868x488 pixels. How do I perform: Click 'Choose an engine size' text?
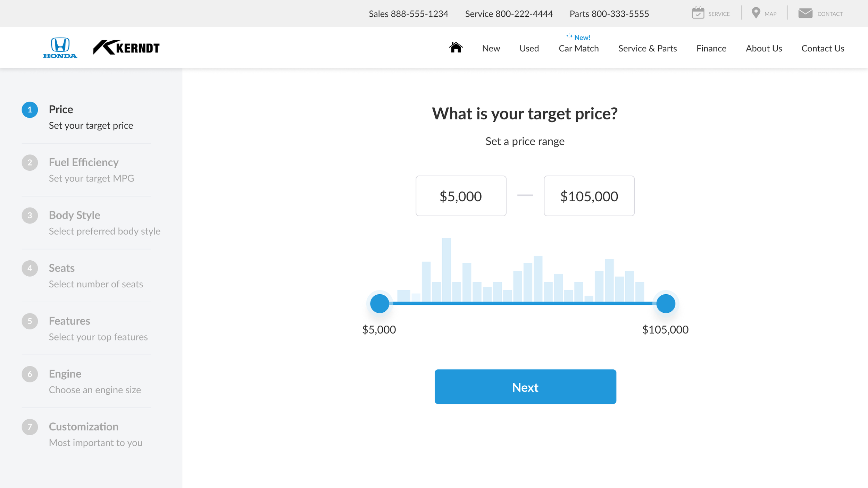tap(95, 390)
